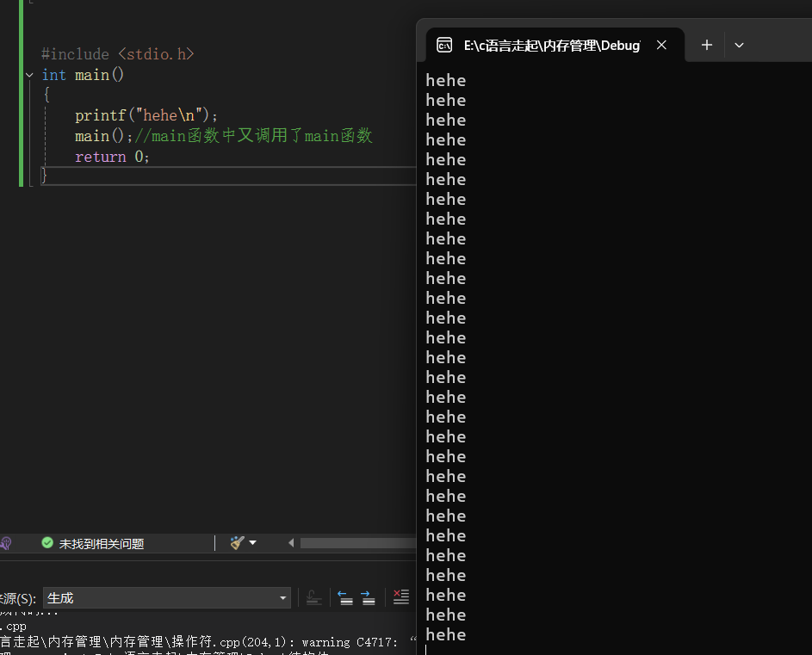Viewport: 812px width, 655px height.
Task: Click the purple IntelliCode lightbulb icon
Action: pyautogui.click(x=6, y=543)
